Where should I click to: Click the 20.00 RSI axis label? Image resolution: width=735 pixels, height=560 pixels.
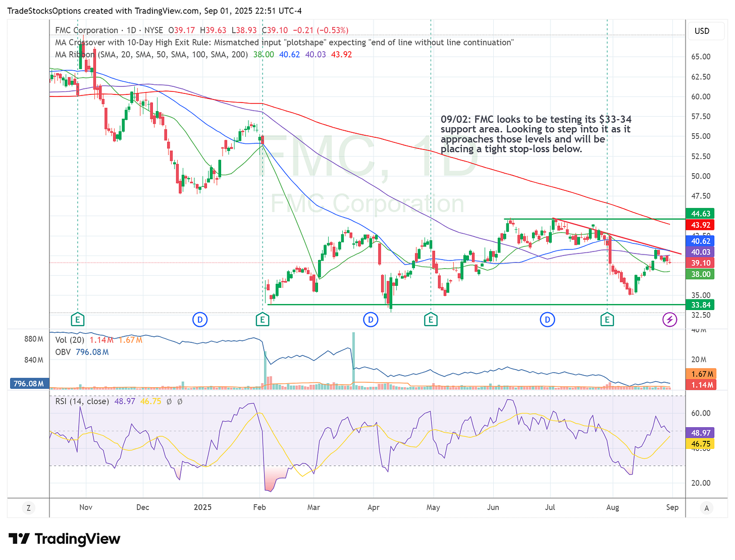(701, 483)
